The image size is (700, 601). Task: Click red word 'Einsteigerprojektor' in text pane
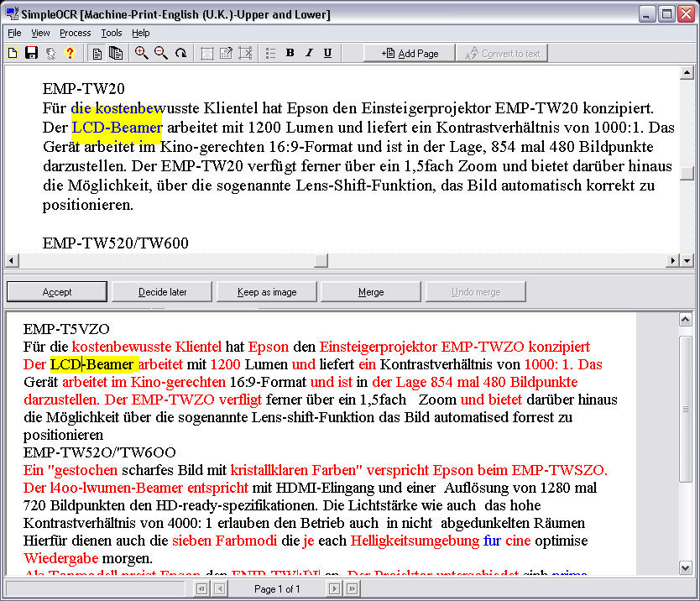pos(379,347)
